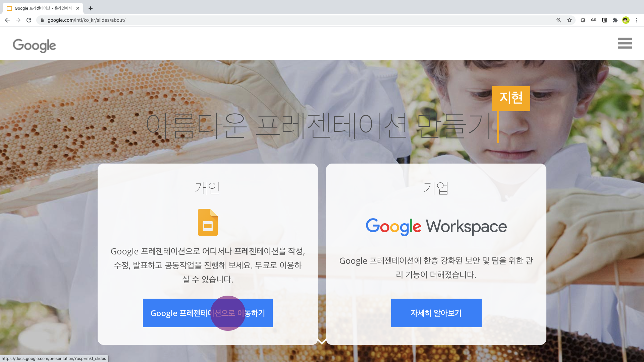644x362 pixels.
Task: Click the Google Workspace logo
Action: pos(436,227)
